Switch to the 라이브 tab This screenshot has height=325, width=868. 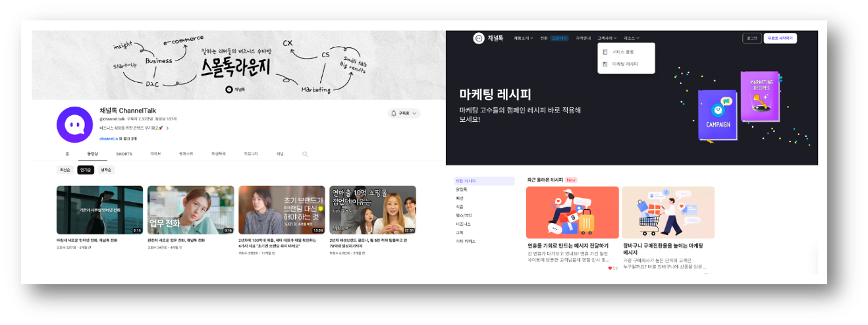click(x=155, y=154)
